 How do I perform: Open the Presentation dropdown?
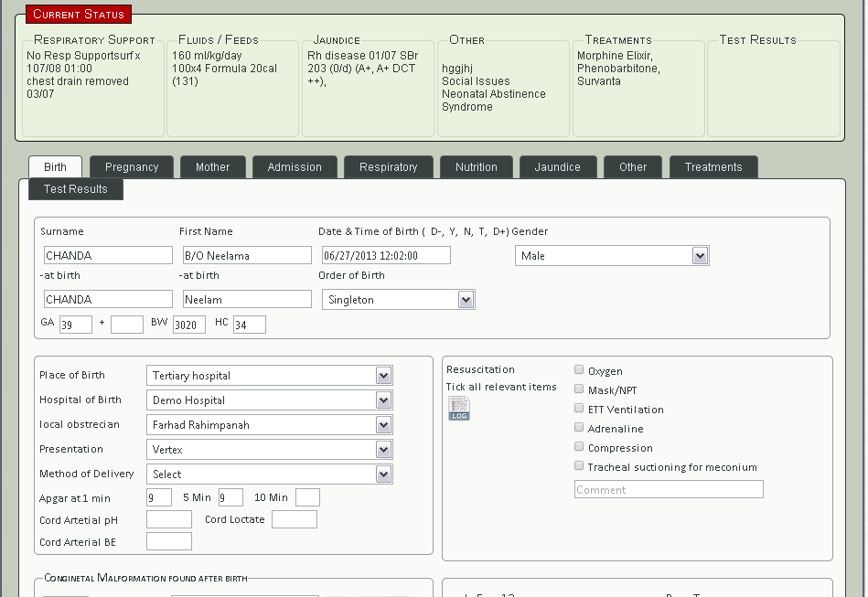[x=269, y=450]
